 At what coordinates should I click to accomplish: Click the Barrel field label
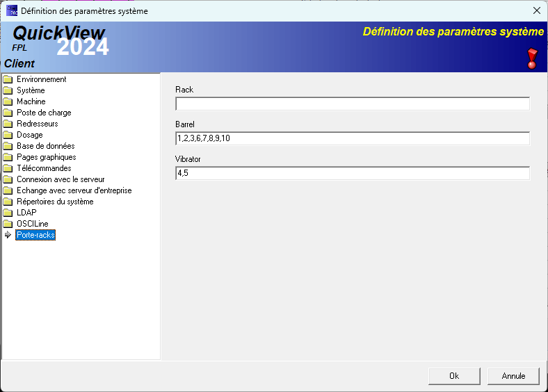(185, 124)
